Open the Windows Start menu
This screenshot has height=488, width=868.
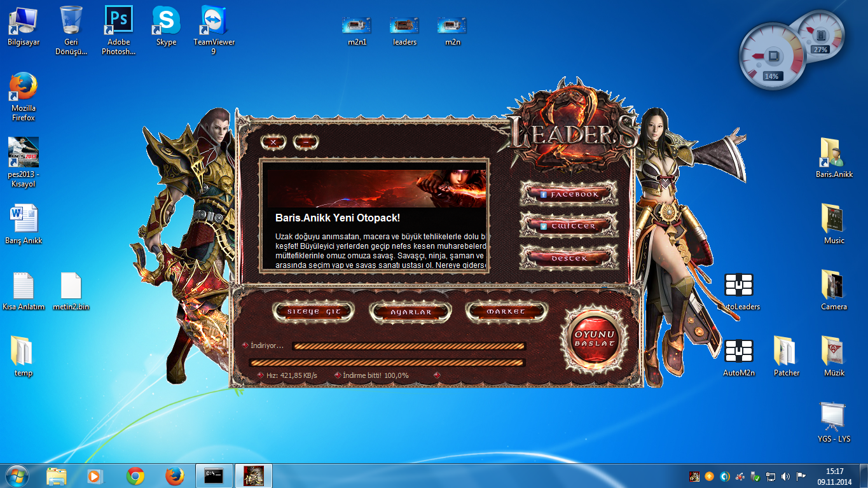17,476
